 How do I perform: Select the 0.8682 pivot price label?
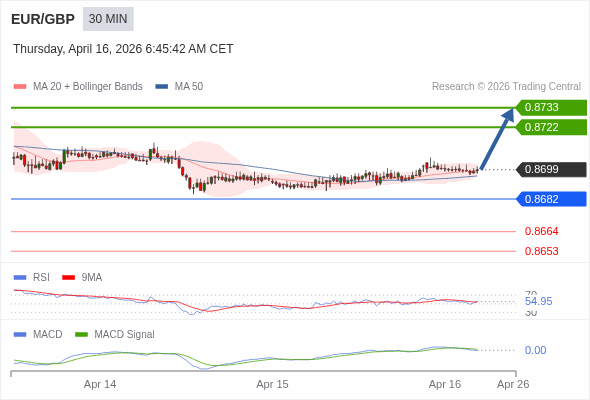point(551,199)
